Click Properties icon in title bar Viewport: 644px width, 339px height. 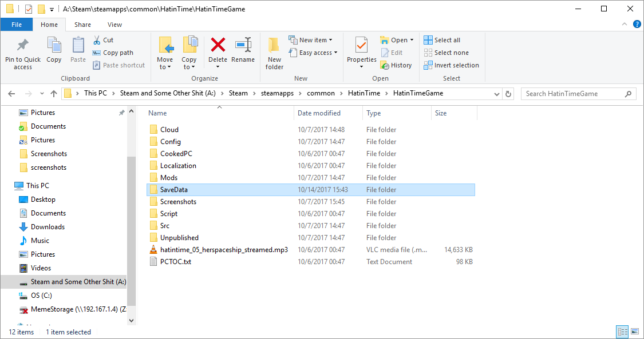(x=29, y=9)
